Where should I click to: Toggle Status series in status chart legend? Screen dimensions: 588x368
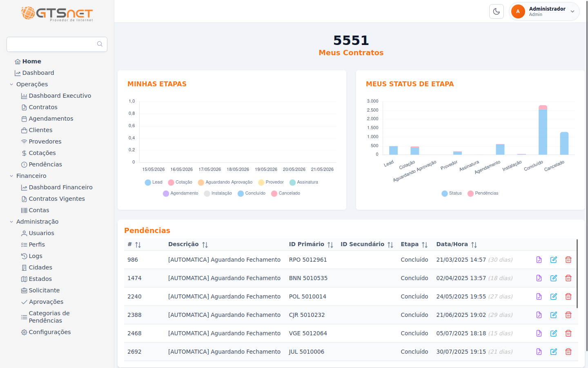point(452,193)
